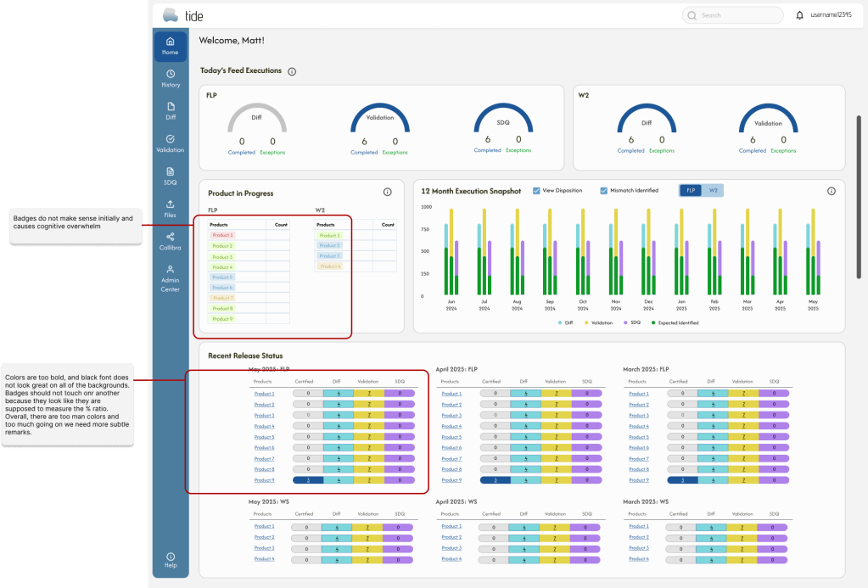
Task: Select FLP tab in snapshot chart
Action: coord(691,191)
